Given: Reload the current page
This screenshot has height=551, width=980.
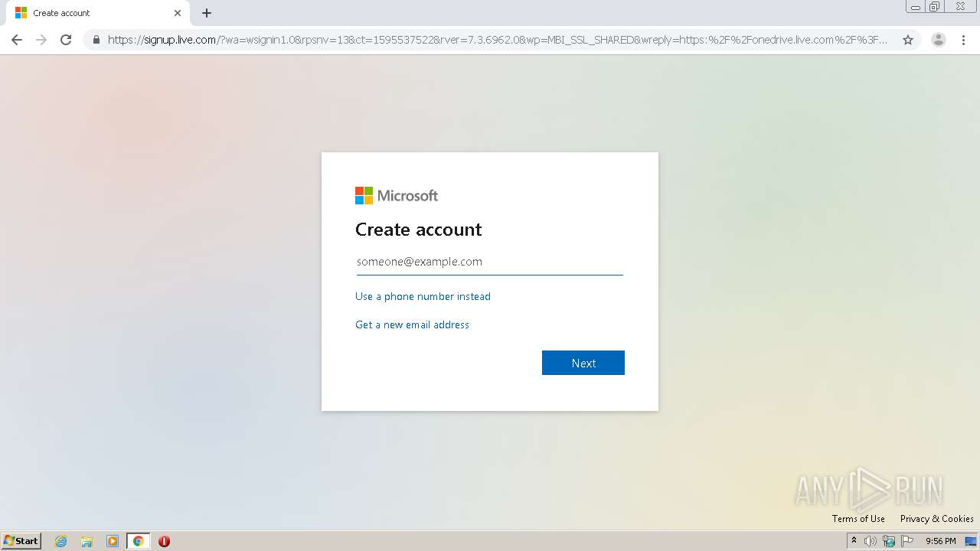Looking at the screenshot, I should (x=66, y=40).
